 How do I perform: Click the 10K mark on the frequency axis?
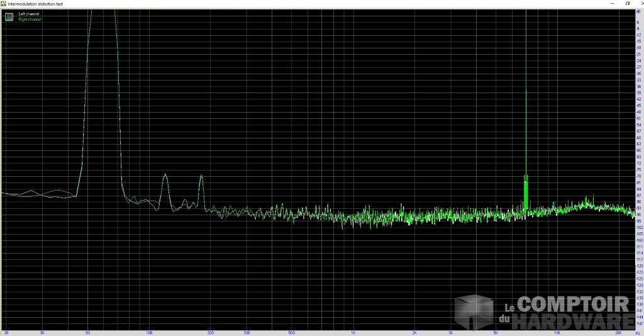point(557,332)
